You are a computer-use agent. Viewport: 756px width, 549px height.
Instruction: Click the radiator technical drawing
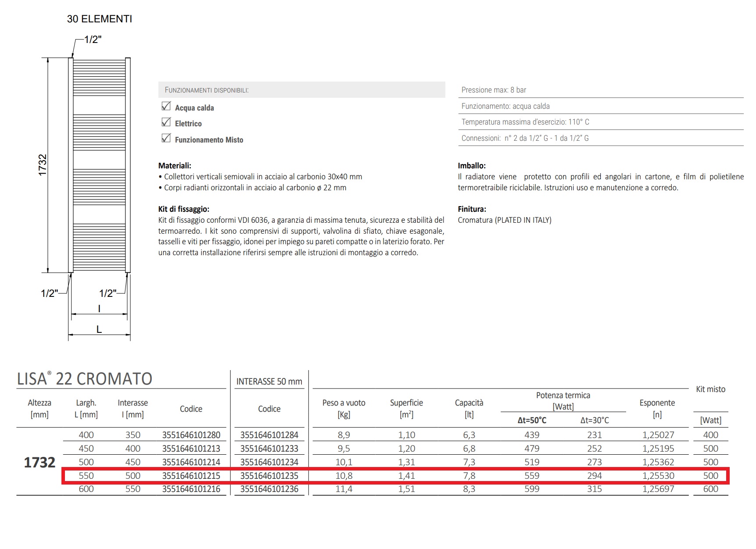[99, 165]
